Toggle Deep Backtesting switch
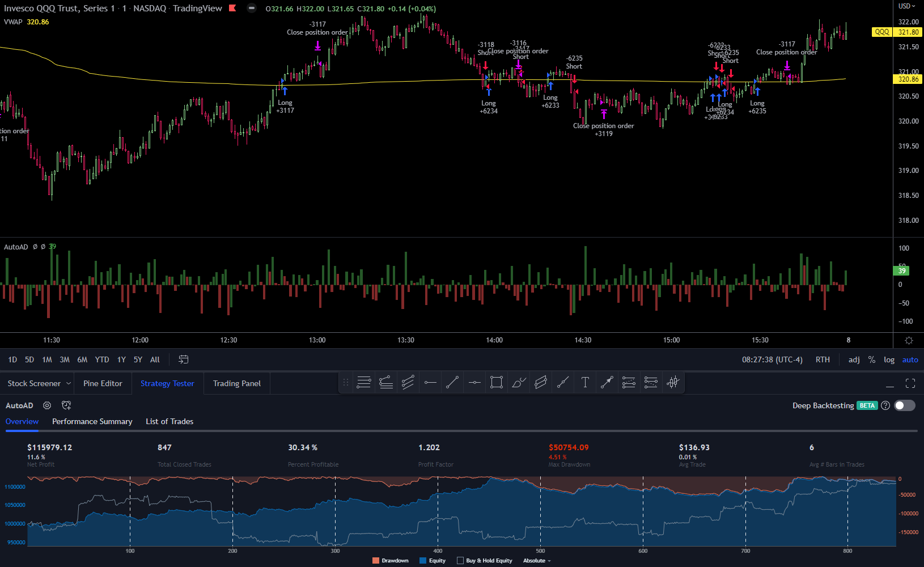Screen dimensions: 924x567 coord(905,405)
